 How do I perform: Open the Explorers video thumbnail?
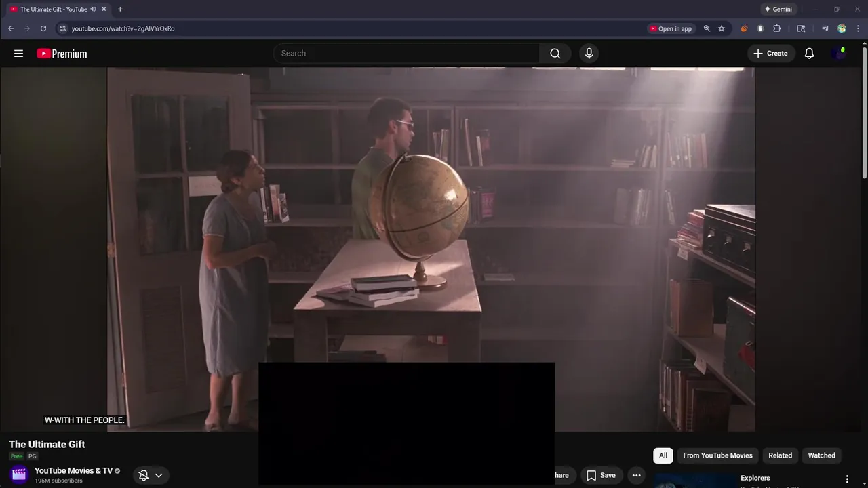tap(695, 481)
